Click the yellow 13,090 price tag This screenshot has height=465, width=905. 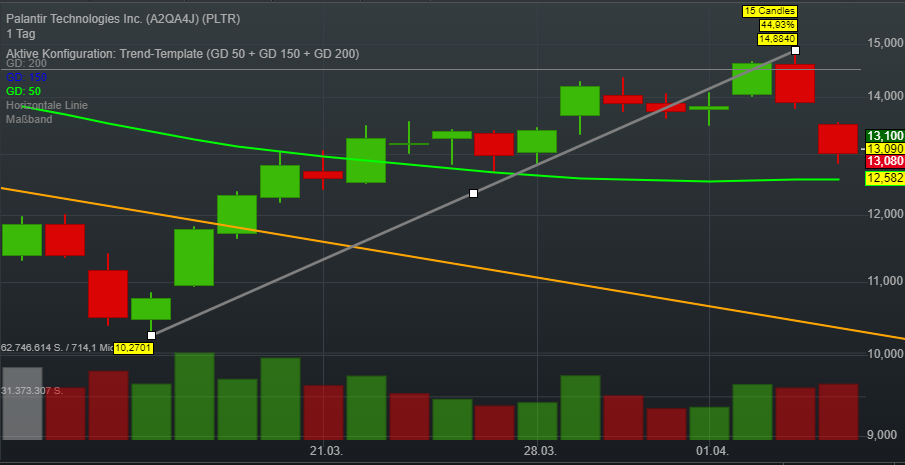click(885, 149)
